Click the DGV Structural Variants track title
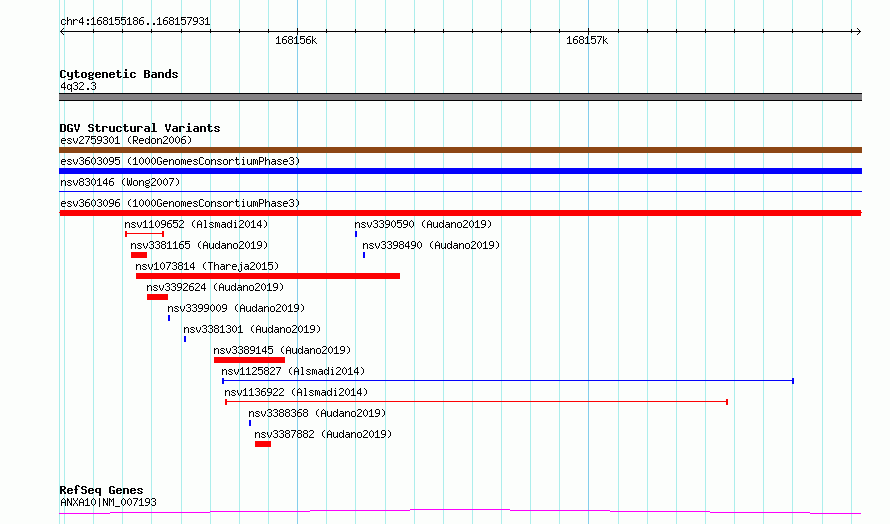Image resolution: width=890 pixels, height=524 pixels. 140,128
